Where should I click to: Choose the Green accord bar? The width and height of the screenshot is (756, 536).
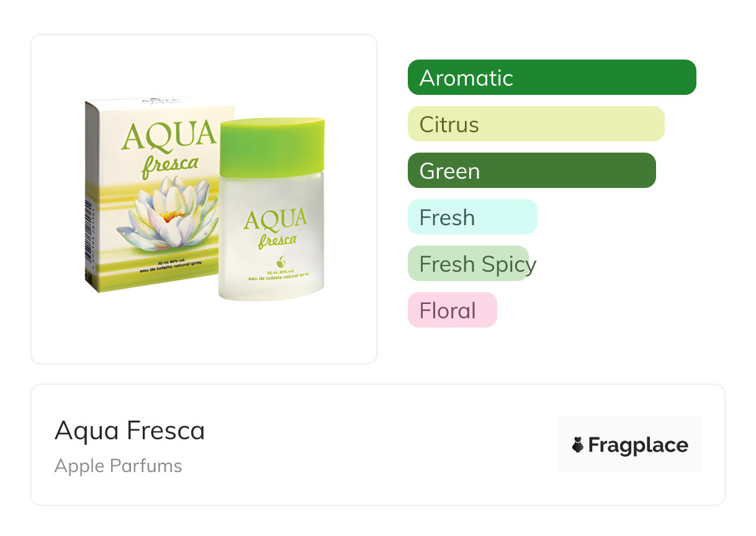coord(531,171)
